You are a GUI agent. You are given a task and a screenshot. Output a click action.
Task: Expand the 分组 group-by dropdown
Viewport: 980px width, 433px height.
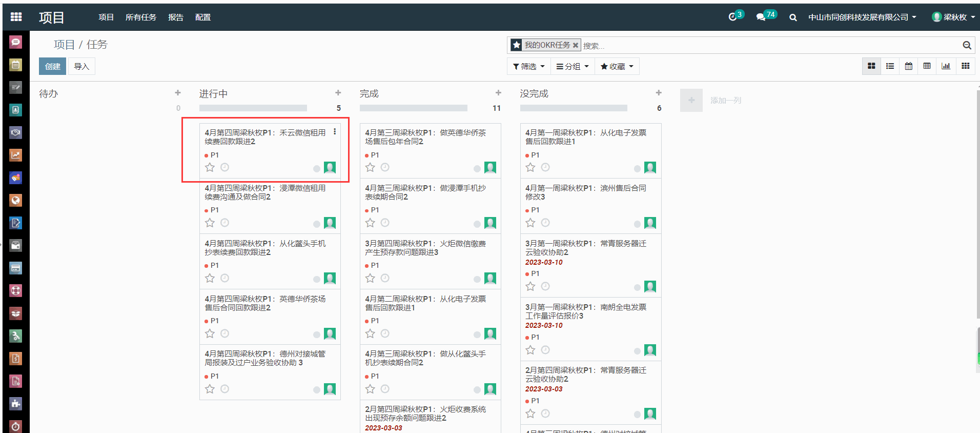[x=573, y=67]
